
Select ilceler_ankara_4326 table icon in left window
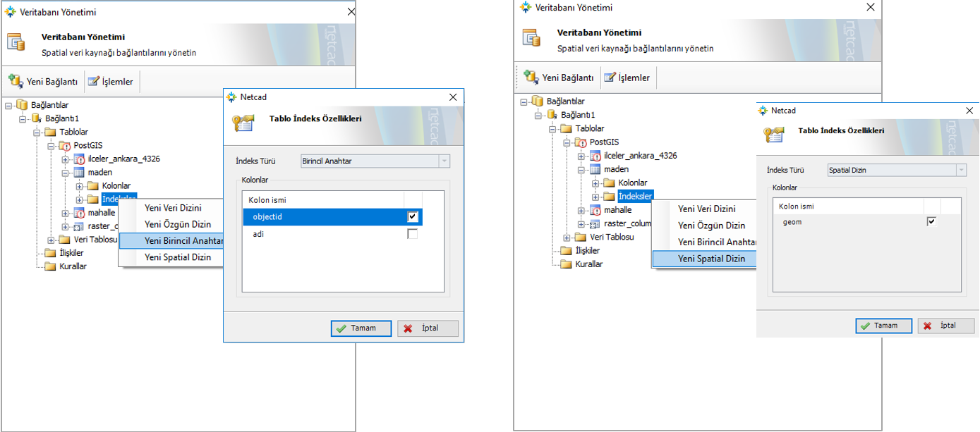point(80,159)
